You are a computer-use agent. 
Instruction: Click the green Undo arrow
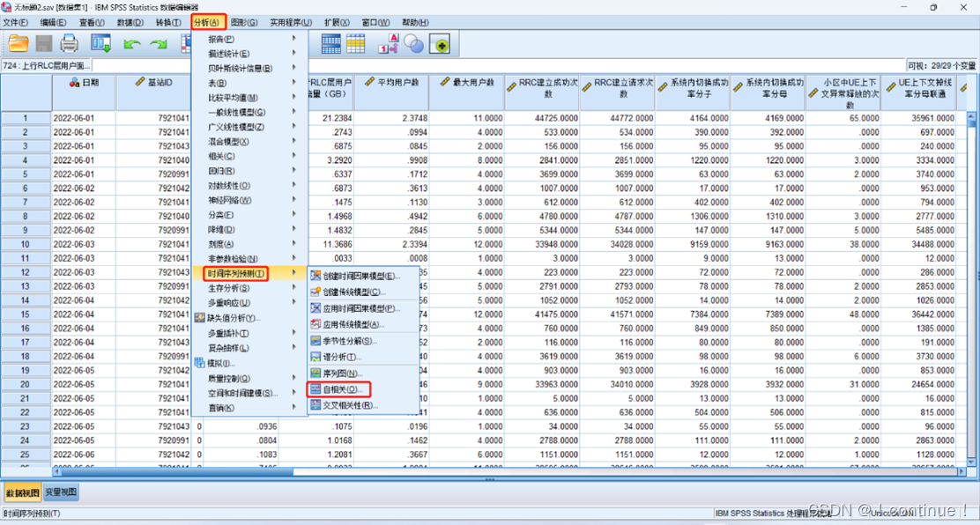pyautogui.click(x=132, y=44)
